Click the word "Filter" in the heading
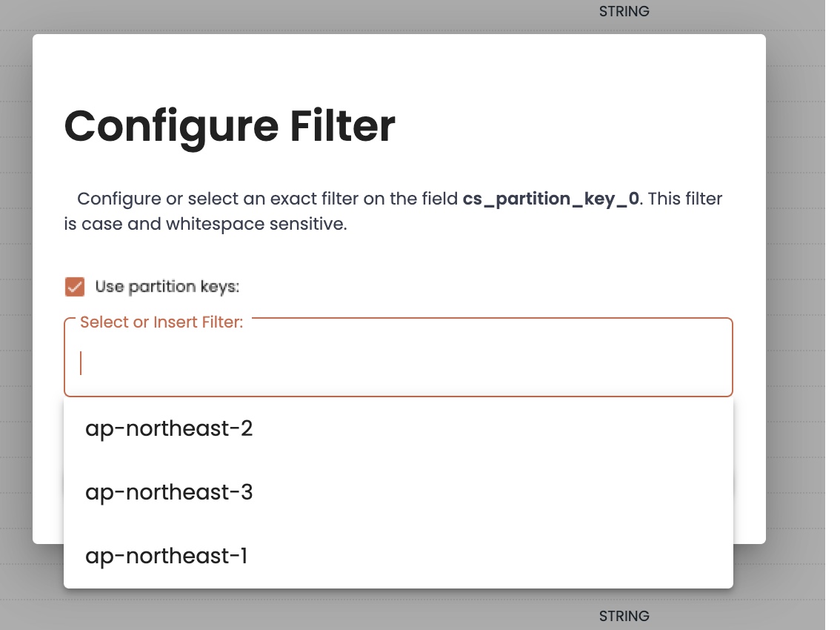This screenshot has width=840, height=630. [342, 127]
